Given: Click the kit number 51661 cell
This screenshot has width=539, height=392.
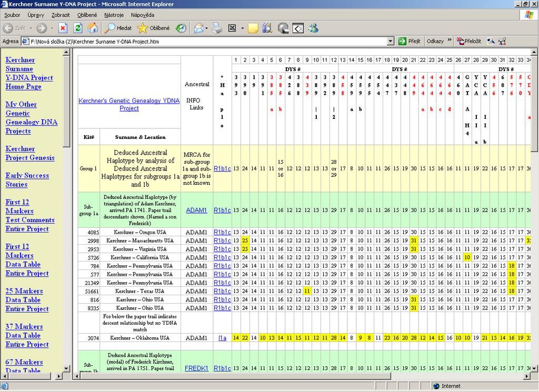Looking at the screenshot, I should 89,292.
